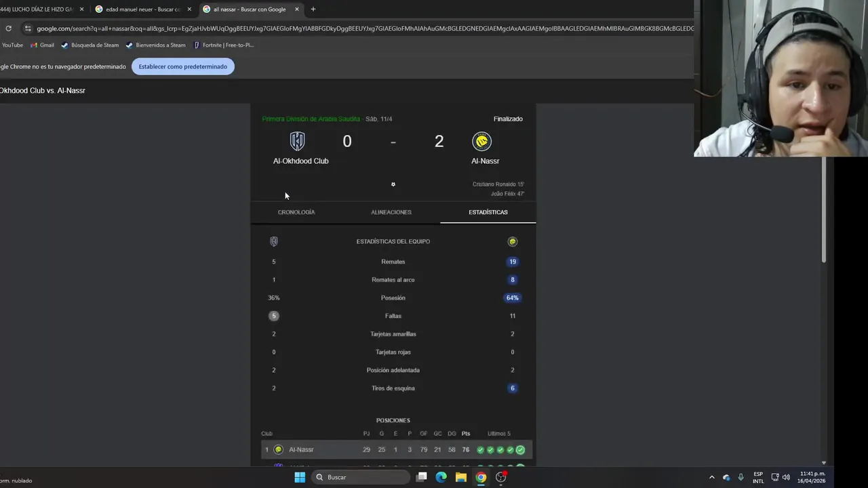
Task: Open Al-Nassr row in Posiciones table
Action: (x=397, y=450)
